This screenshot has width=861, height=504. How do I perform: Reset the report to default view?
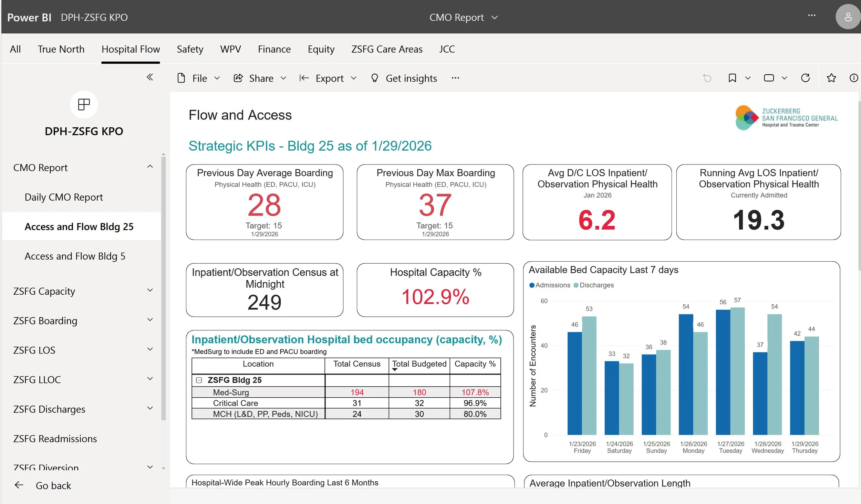tap(707, 78)
